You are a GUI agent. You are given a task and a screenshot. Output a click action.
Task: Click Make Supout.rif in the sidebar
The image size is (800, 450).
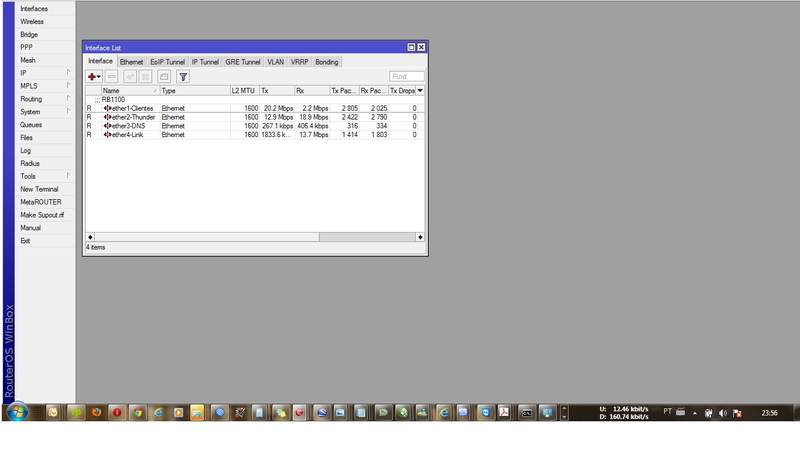(x=45, y=215)
